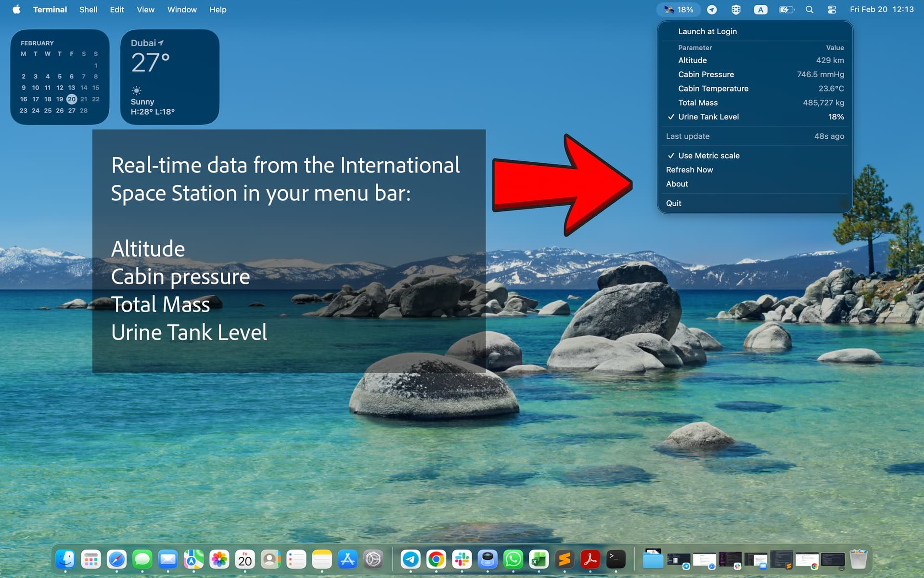Toggle Use Metric scale option
The height and width of the screenshot is (578, 924).
point(708,156)
